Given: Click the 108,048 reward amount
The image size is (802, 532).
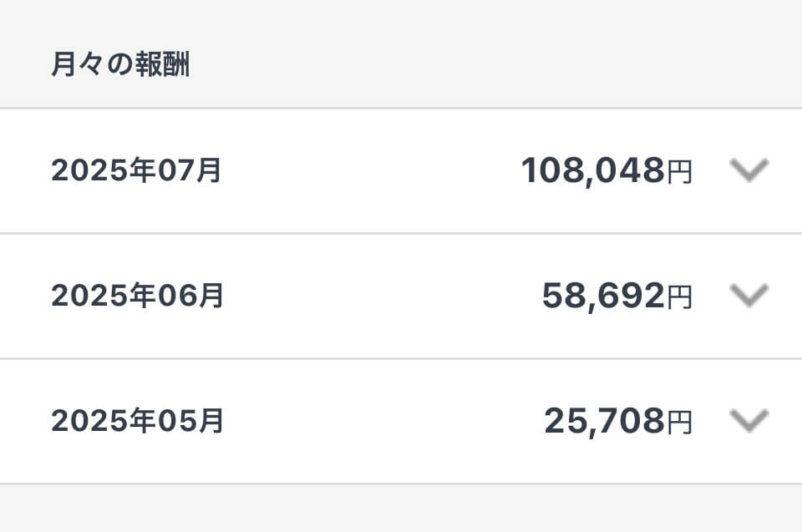Looking at the screenshot, I should click(x=593, y=171).
